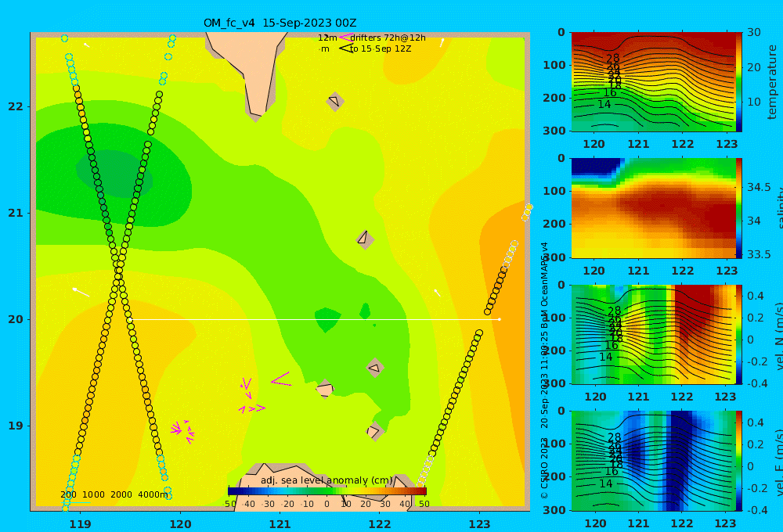Open the temperature cross-section panel

coord(653,82)
